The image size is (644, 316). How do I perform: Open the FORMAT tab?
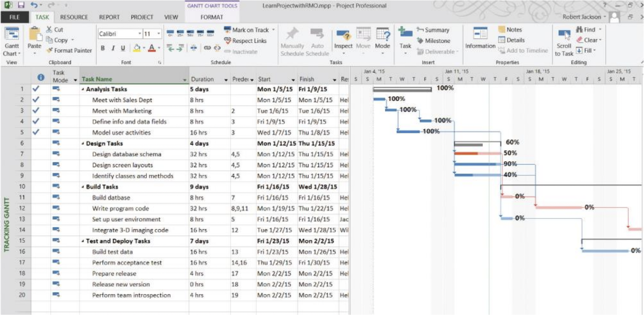pos(212,17)
